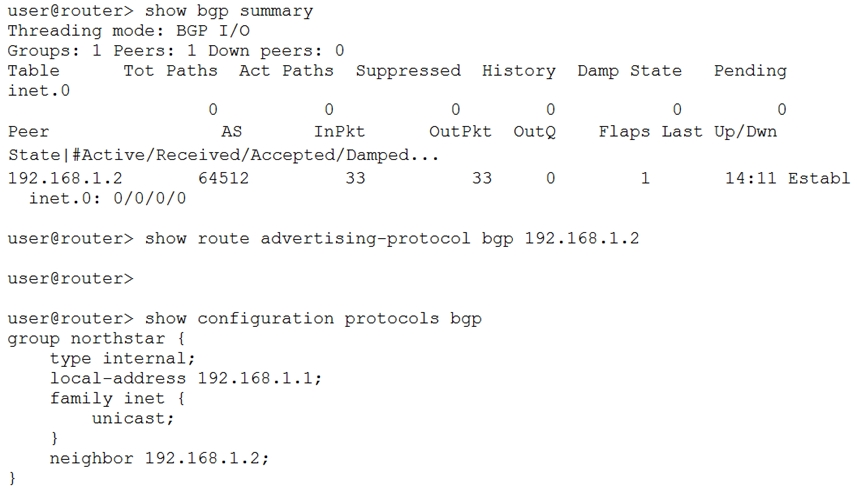
Task: Select the 'Down peers: 0' text
Action: coord(276,51)
